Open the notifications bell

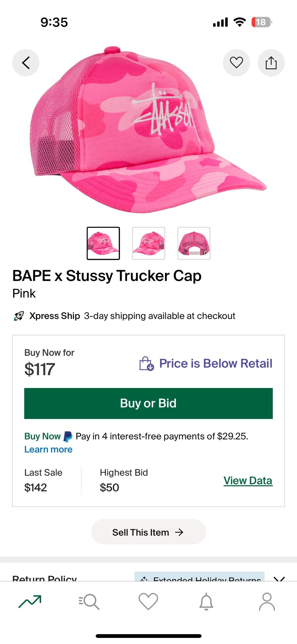tap(207, 601)
